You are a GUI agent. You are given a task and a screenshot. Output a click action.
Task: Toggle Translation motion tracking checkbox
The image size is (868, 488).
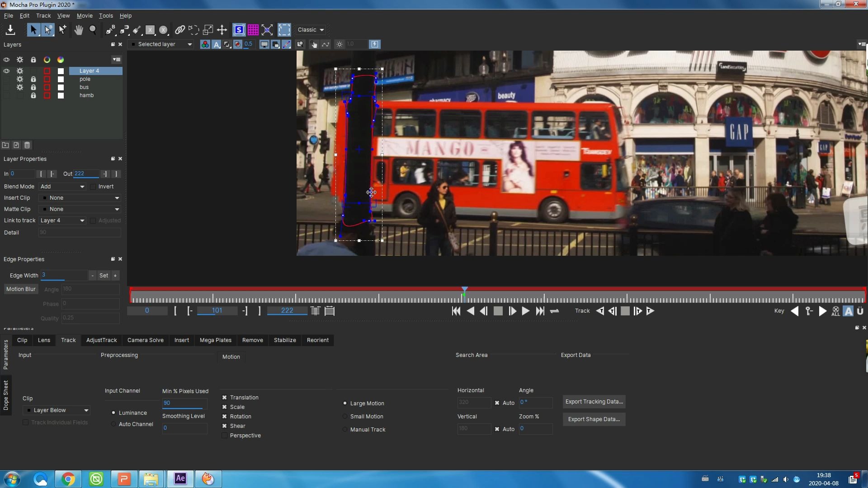[224, 397]
